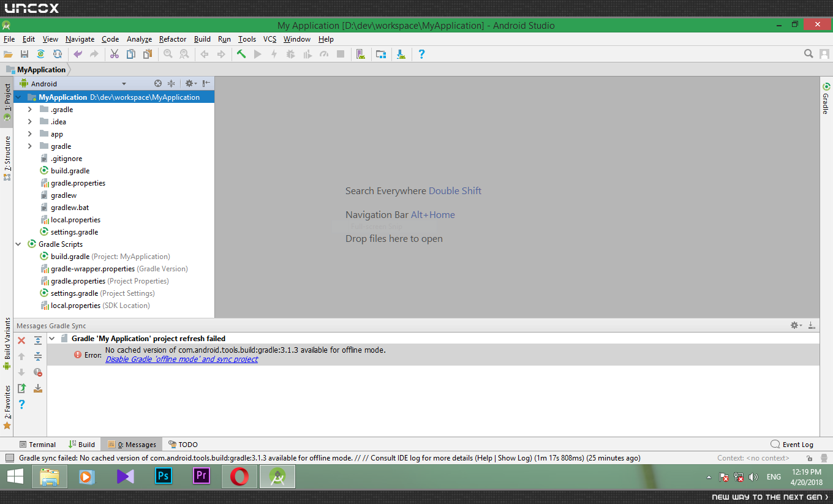Hide the Messages panel using hide icon
Screen dimensions: 833x504
(812, 325)
